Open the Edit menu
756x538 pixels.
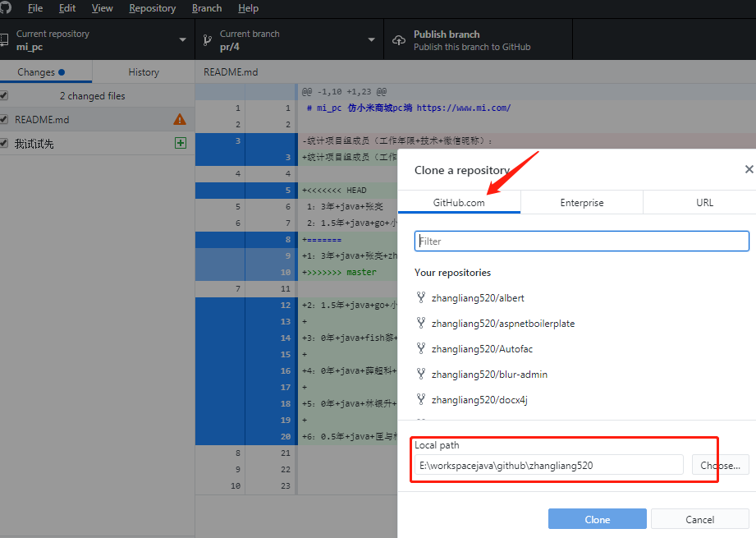tap(67, 8)
